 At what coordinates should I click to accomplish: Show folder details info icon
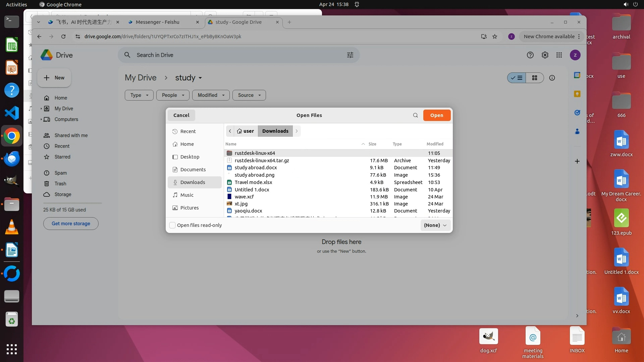552,78
